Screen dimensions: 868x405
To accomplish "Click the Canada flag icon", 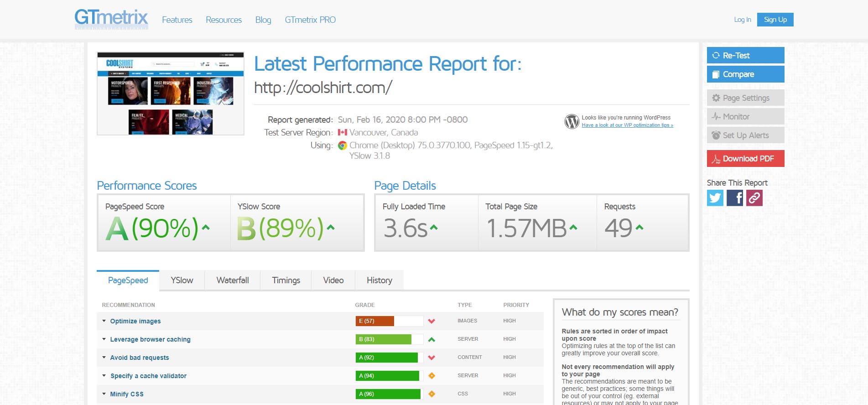I will pyautogui.click(x=343, y=133).
